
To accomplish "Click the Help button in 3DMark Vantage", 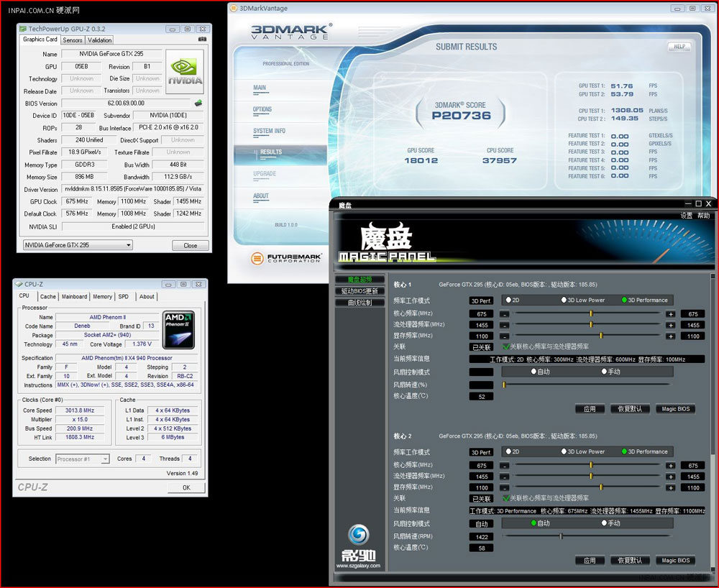I will coord(679,46).
